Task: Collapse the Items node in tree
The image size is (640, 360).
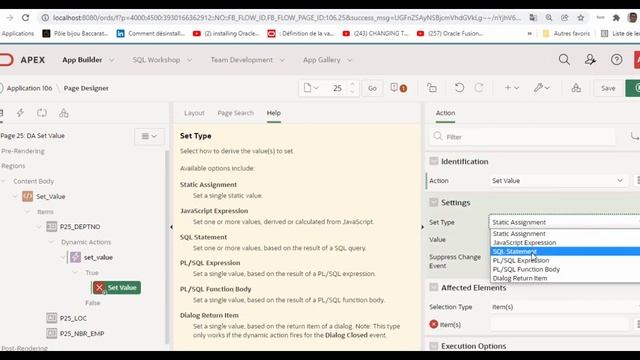Action: 27,212
